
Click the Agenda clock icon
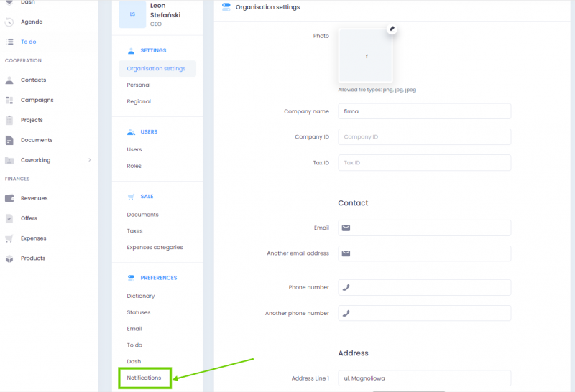pos(9,22)
